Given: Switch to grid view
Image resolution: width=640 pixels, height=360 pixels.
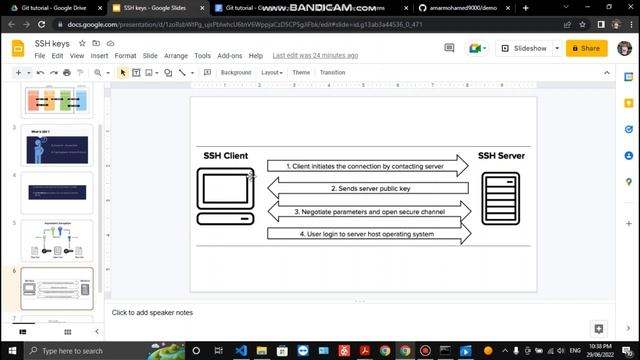Looking at the screenshot, I should (x=68, y=332).
